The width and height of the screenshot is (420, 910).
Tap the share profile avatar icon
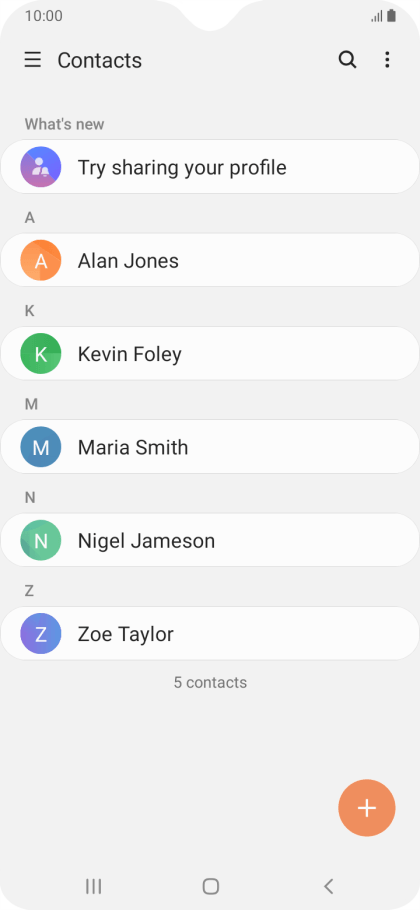[x=41, y=167]
